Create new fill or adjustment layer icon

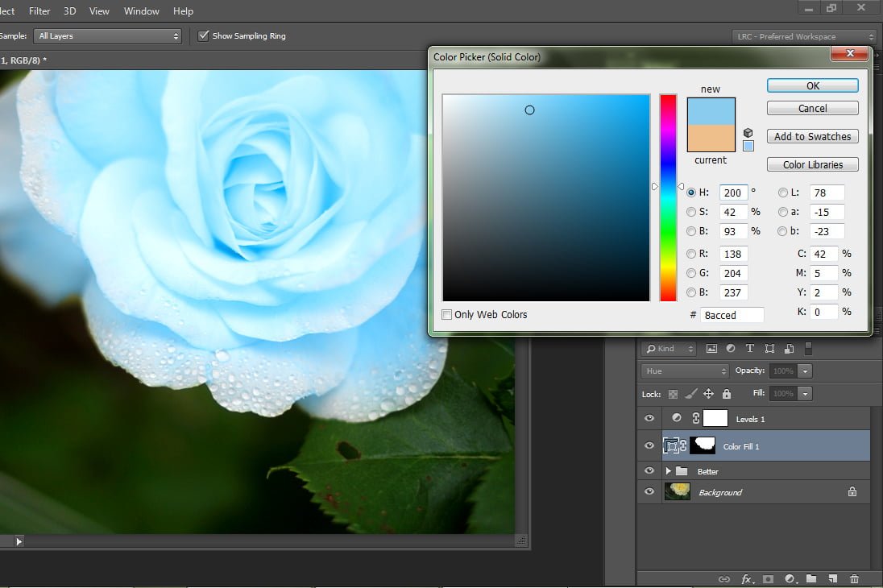(790, 579)
